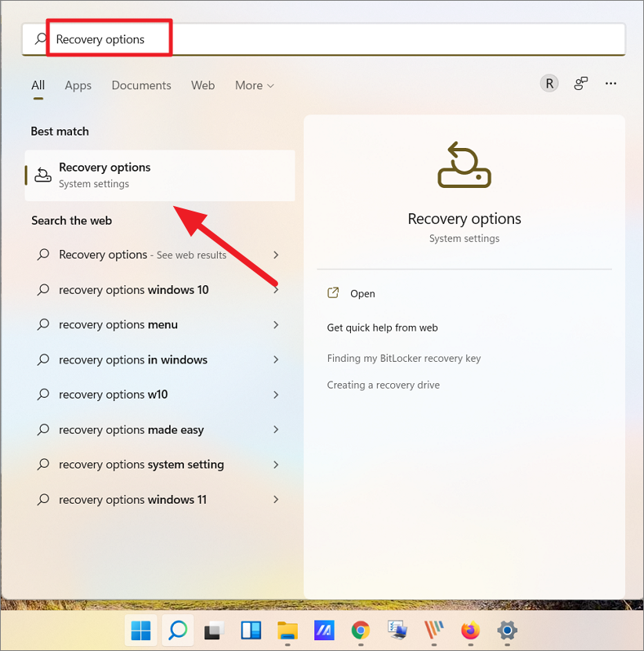Open Google Chrome from the taskbar
This screenshot has height=651, width=644.
tap(360, 630)
